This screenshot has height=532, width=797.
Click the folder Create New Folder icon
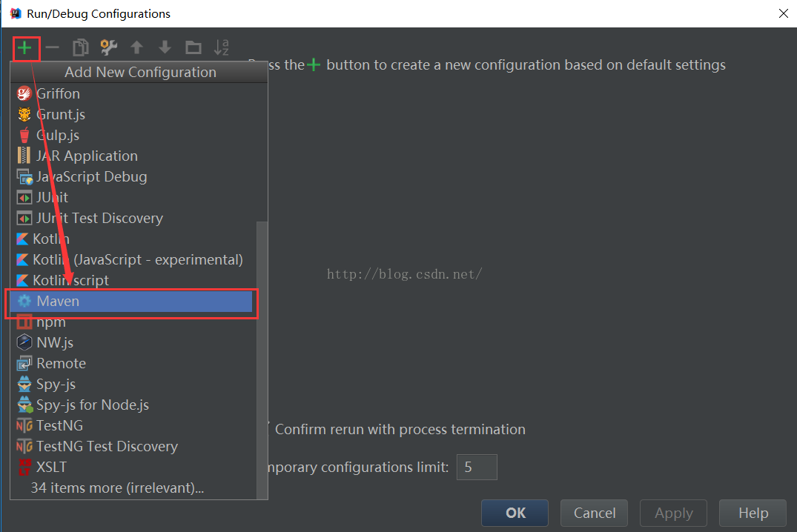pyautogui.click(x=194, y=48)
